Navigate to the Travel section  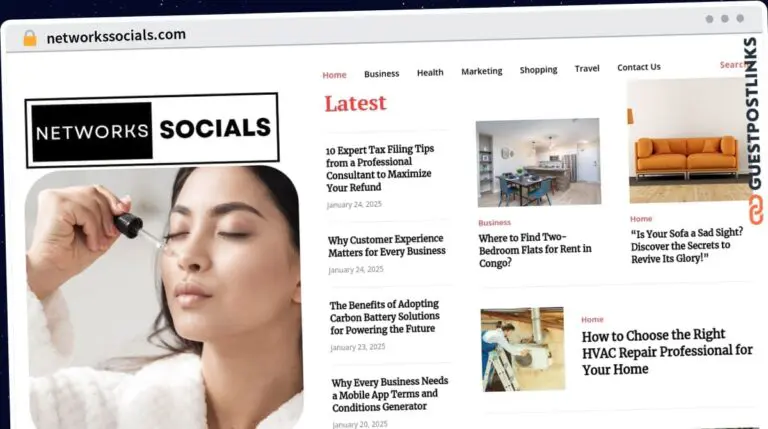[x=587, y=69]
